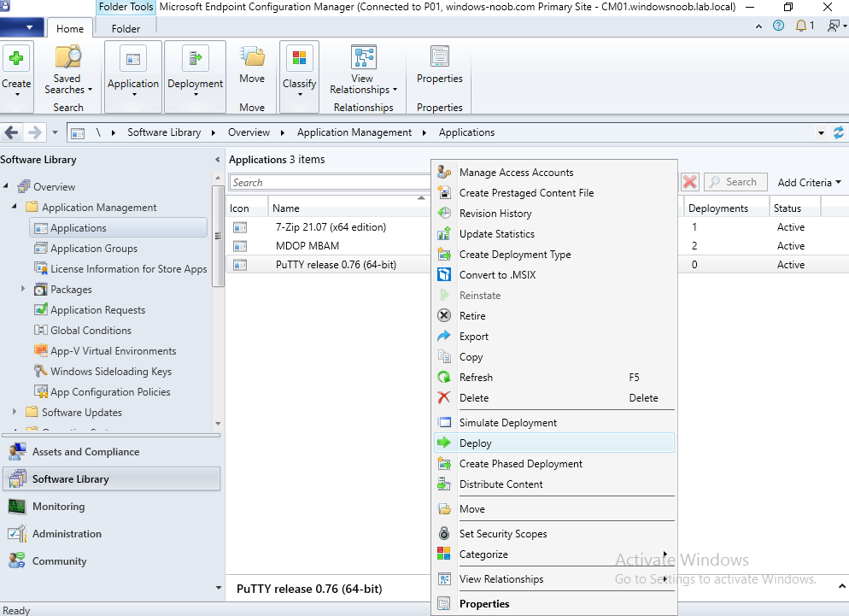Open Properties from the context menu

tap(554, 603)
